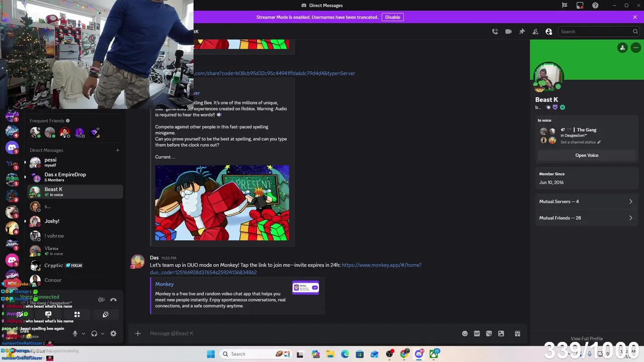Click Beast K's profile avatar

pos(548,77)
